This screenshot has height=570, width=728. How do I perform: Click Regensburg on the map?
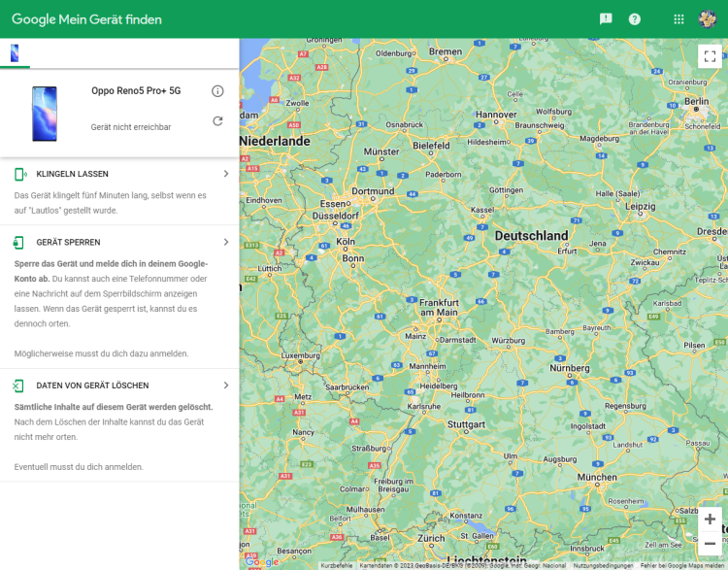click(x=625, y=406)
